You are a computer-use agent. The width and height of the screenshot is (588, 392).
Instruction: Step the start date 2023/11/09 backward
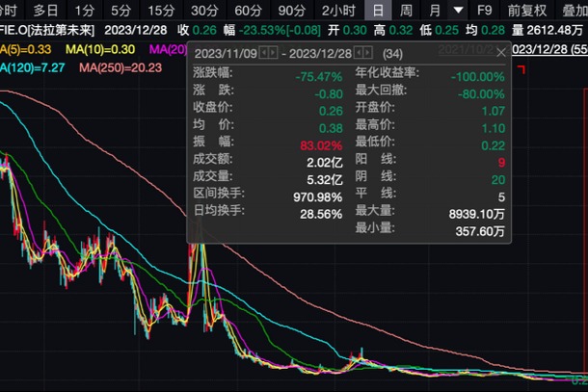tap(264, 53)
